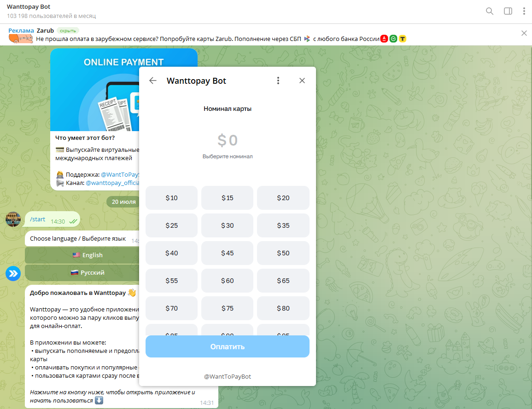
Task: Select the $45 card nominal
Action: pos(228,253)
